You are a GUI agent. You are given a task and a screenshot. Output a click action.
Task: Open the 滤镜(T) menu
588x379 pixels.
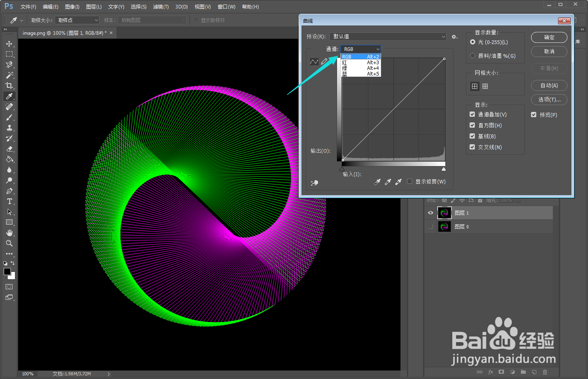coord(161,7)
